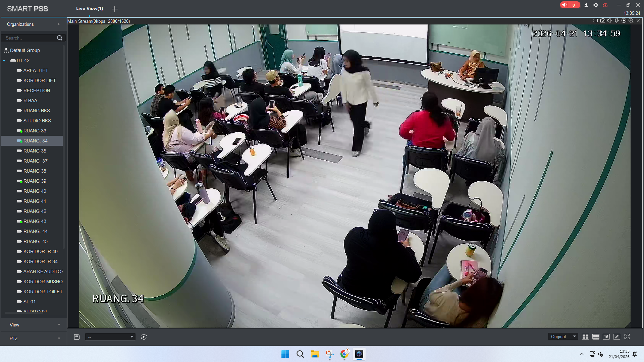Viewport: 644px width, 362px height.
Task: Switch to the Live View(1) tab
Action: click(x=90, y=8)
